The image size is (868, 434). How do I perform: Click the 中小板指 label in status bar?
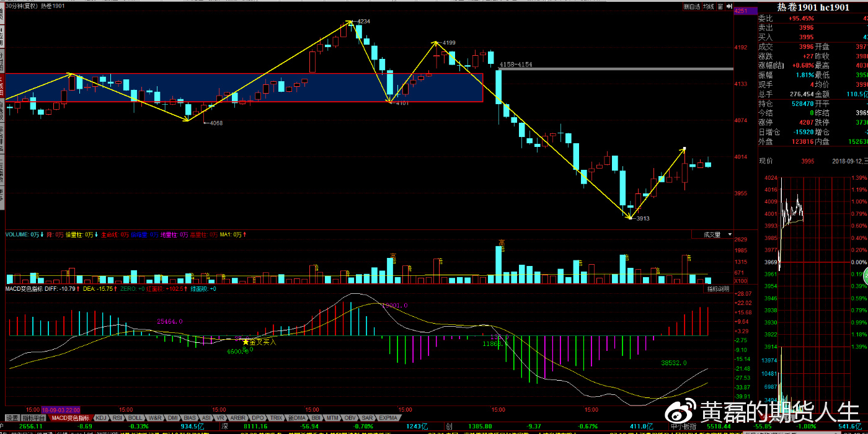684,427
